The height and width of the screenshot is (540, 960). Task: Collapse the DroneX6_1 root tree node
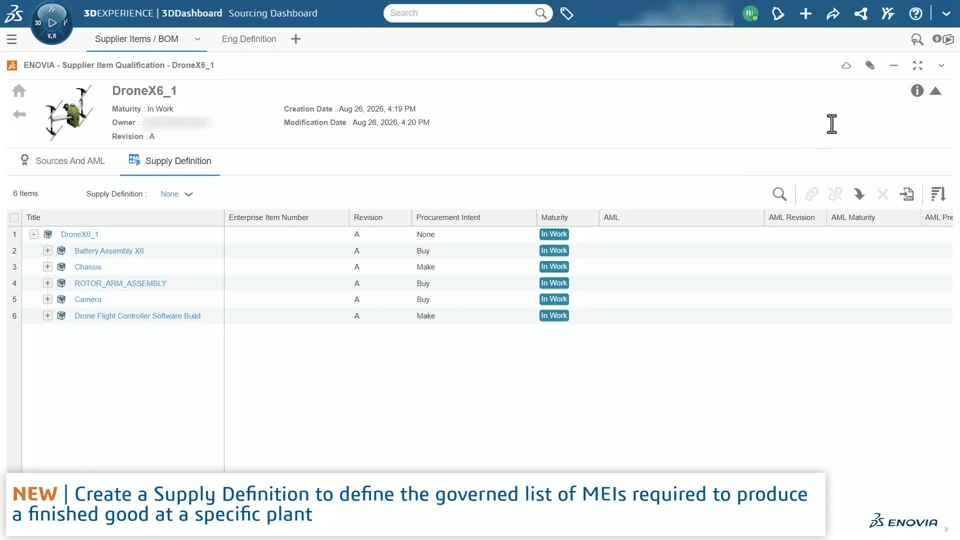pos(34,234)
